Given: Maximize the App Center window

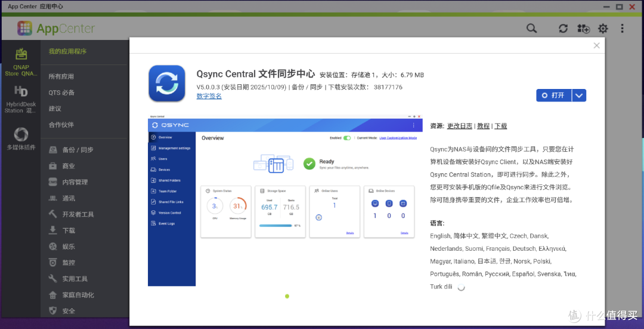Looking at the screenshot, I should (x=619, y=7).
